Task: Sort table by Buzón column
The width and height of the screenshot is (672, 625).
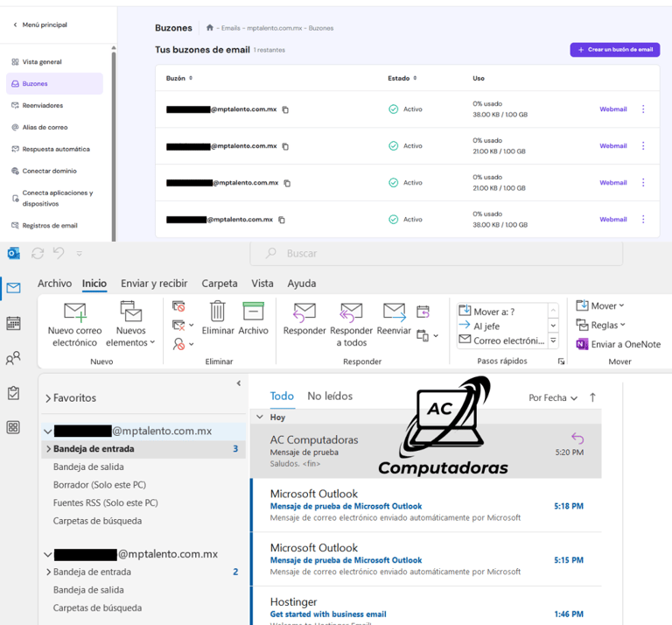Action: tap(179, 78)
